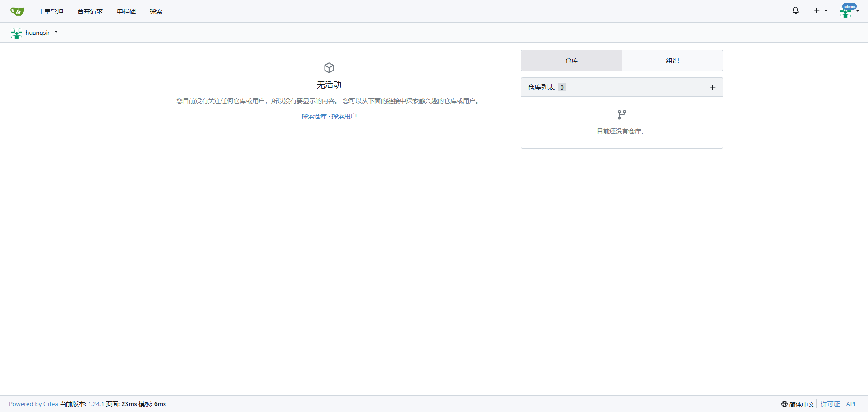The width and height of the screenshot is (868, 412).
Task: Open the plus create-new dropdown
Action: tap(821, 10)
